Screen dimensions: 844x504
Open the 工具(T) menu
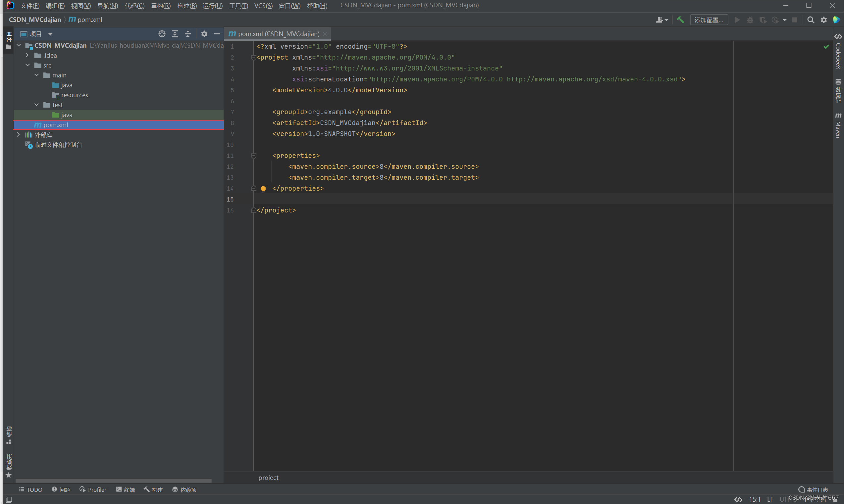pos(238,5)
